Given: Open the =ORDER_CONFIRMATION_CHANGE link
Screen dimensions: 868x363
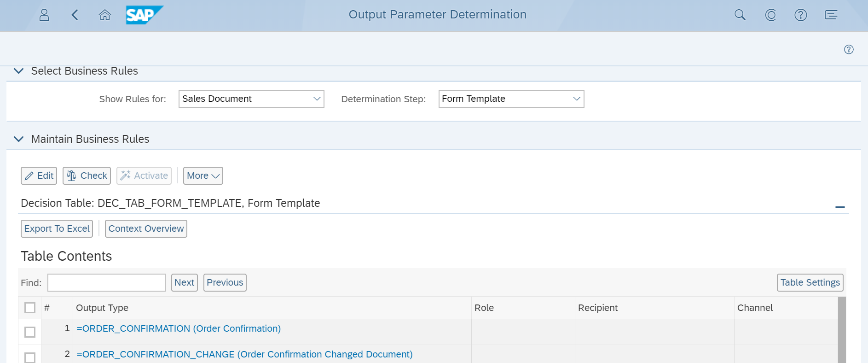Looking at the screenshot, I should click(x=244, y=354).
